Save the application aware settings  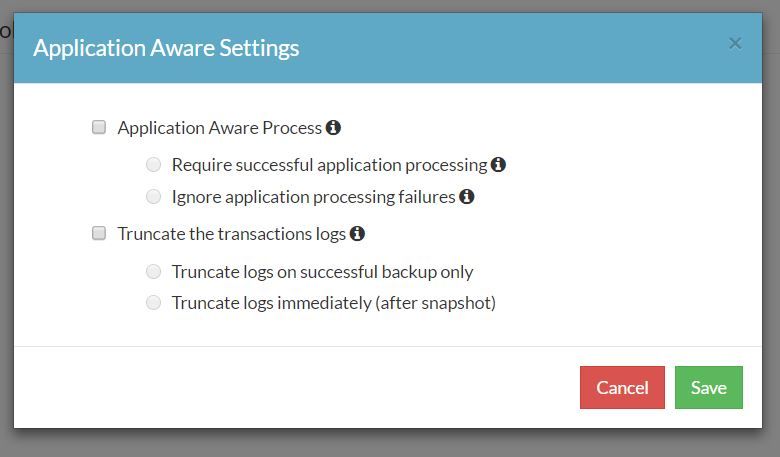pyautogui.click(x=708, y=387)
